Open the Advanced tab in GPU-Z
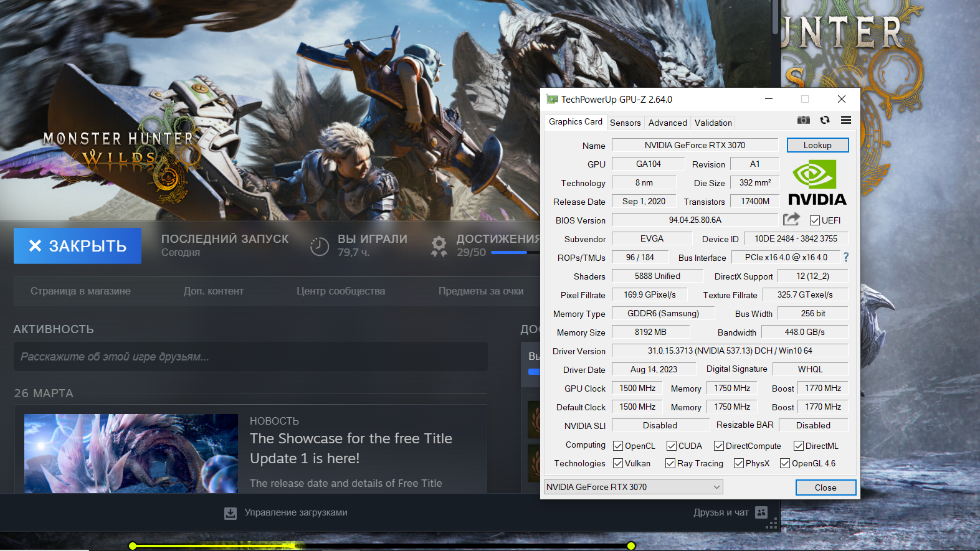 coord(667,123)
